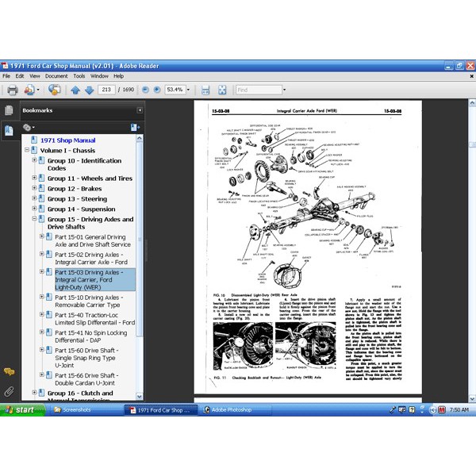This screenshot has height=476, width=476.
Task: Click the red M tray icon
Action: coord(442,410)
